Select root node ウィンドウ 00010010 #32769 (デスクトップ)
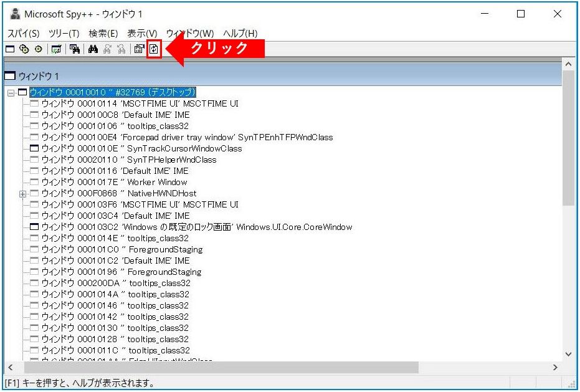 pyautogui.click(x=112, y=92)
